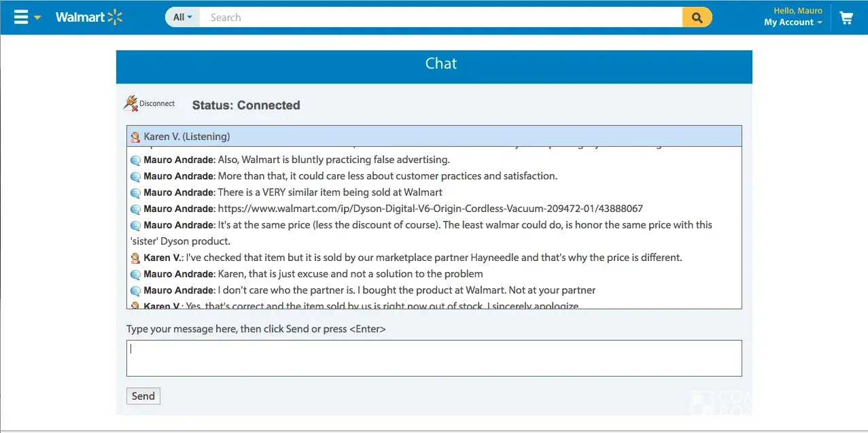Viewport: 868px width, 433px height.
Task: Click the Disconnect label
Action: (x=157, y=103)
